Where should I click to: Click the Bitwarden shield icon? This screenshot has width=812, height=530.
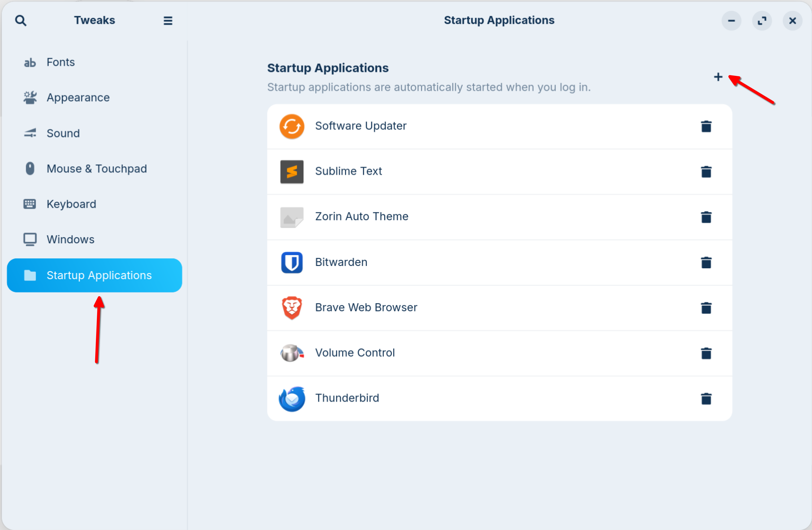point(292,262)
